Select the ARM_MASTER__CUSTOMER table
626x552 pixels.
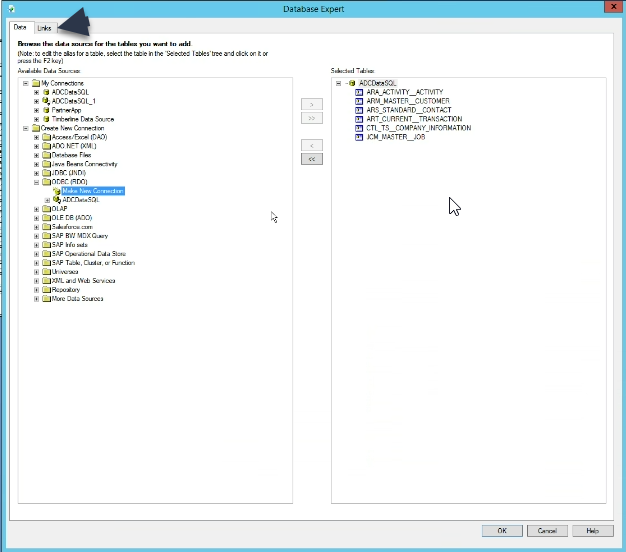[x=407, y=101]
